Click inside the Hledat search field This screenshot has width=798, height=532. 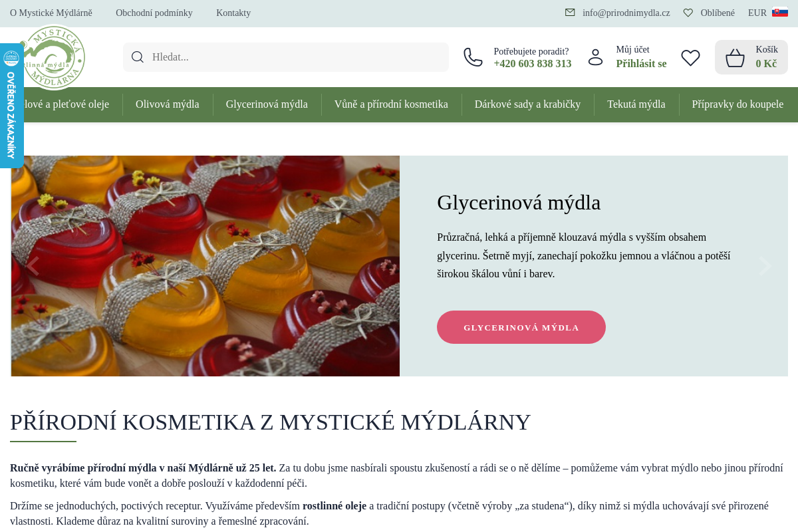266,57
